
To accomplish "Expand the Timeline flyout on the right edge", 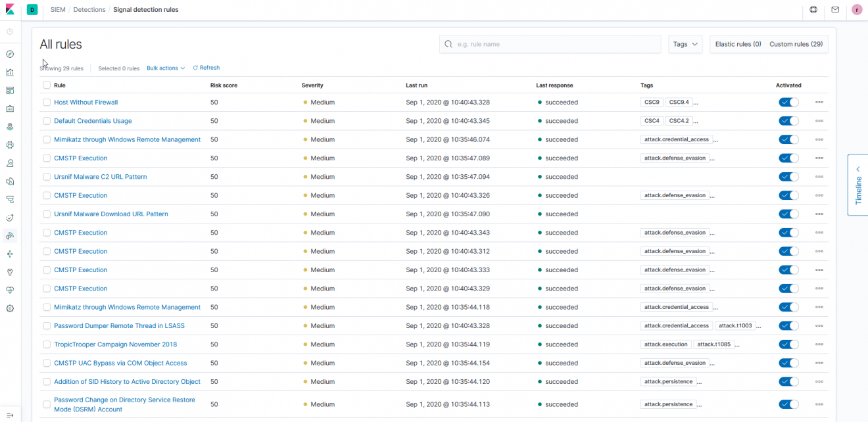I will point(857,185).
